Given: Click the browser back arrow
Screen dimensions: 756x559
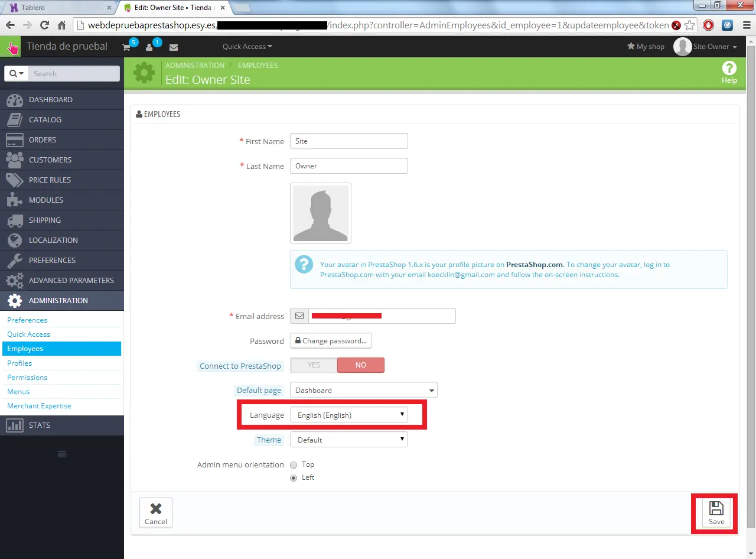Looking at the screenshot, I should (10, 25).
